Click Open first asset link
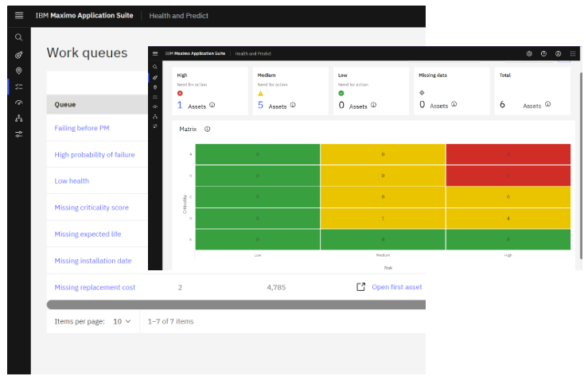 (x=397, y=287)
